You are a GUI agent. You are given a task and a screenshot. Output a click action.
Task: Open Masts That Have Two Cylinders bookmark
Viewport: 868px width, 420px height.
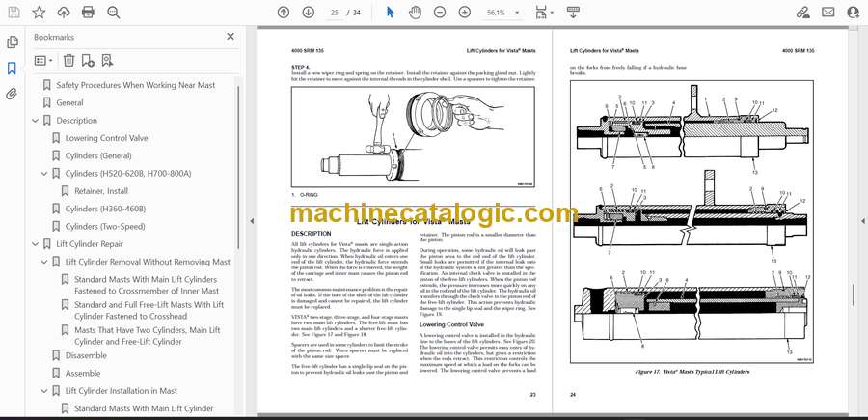tap(148, 336)
